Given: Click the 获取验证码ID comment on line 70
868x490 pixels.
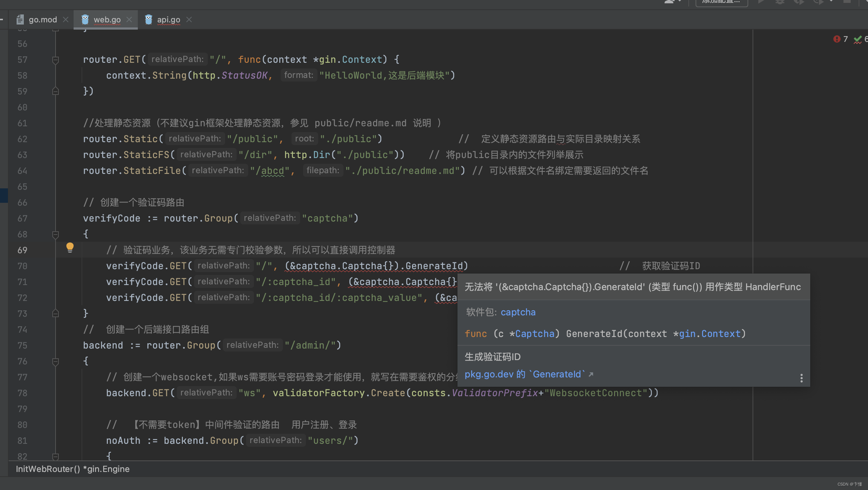Looking at the screenshot, I should (659, 266).
